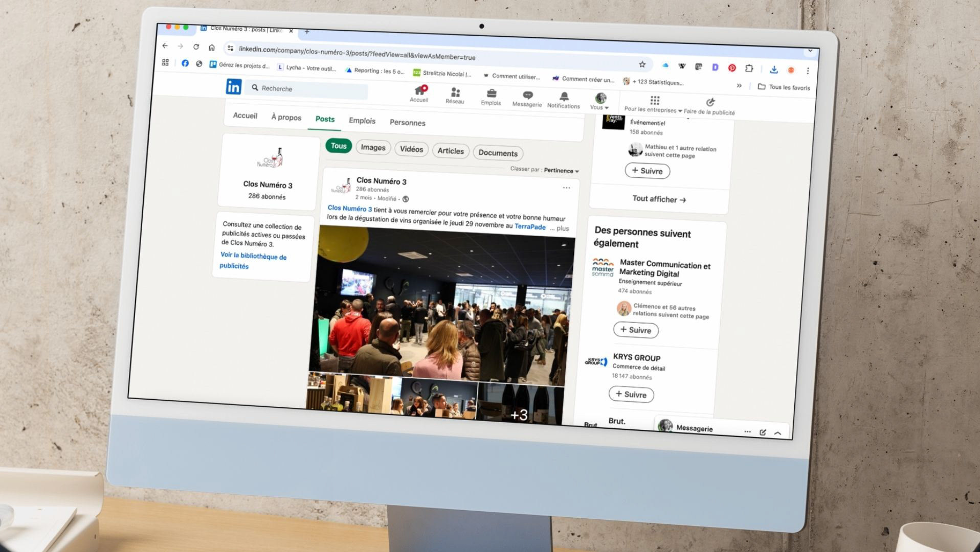Switch to the Personnes tab

tap(408, 123)
